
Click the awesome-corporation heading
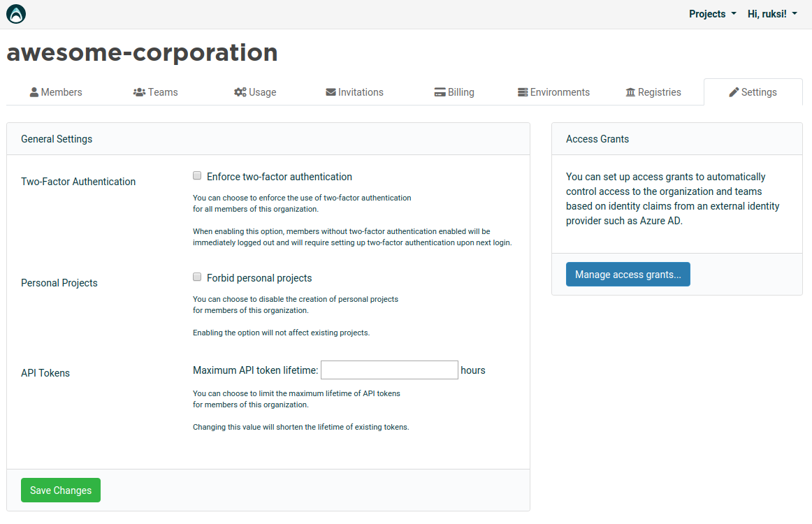(142, 52)
